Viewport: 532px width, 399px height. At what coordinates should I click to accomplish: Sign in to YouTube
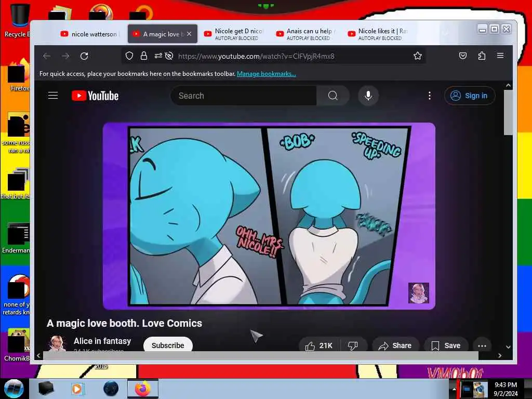[470, 96]
